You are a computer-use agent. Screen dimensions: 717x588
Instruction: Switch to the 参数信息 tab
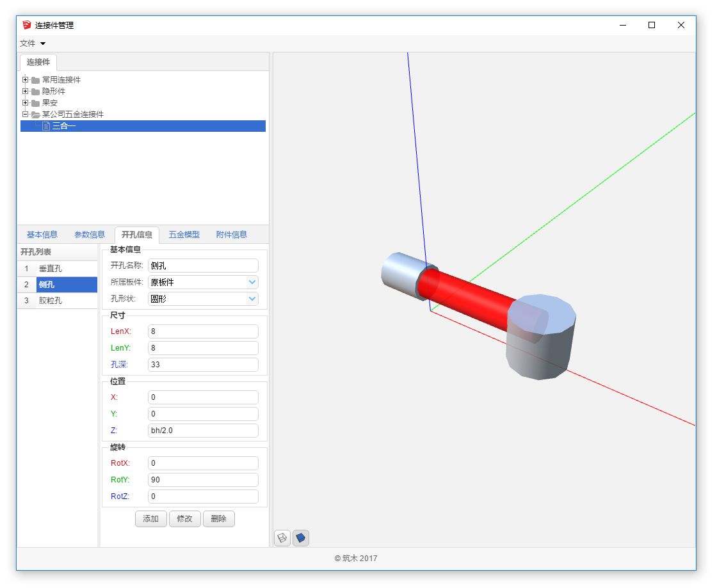click(90, 235)
